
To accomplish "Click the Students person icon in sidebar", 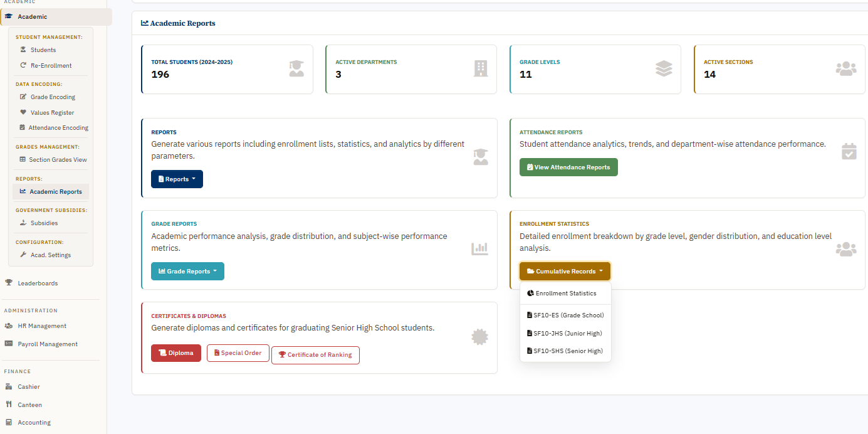I will 23,50.
